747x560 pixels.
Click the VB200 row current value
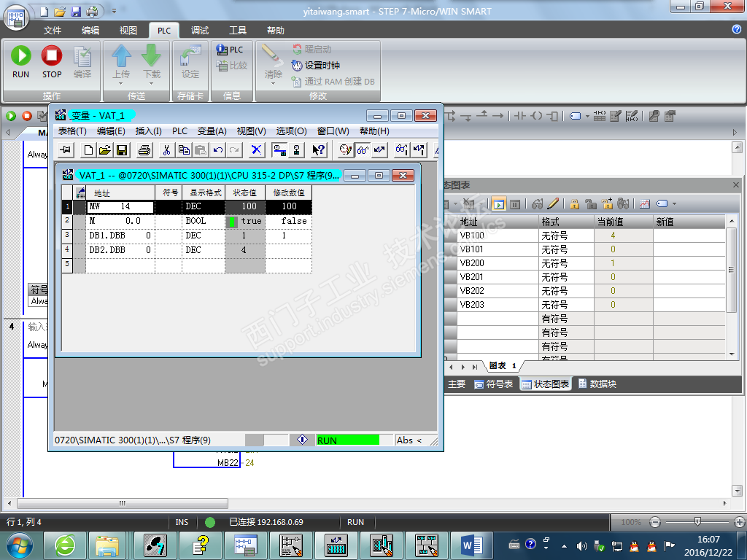coord(623,263)
